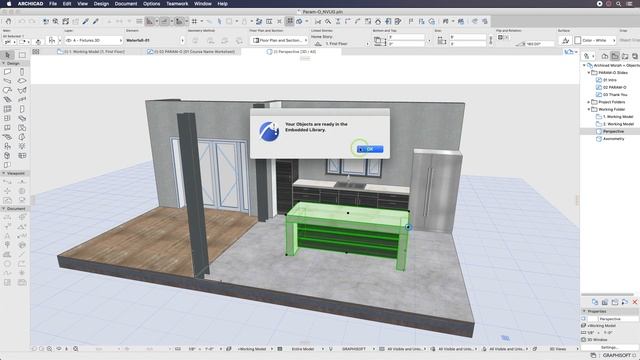
Task: Open Settings button in navigator properties
Action: coord(609,347)
